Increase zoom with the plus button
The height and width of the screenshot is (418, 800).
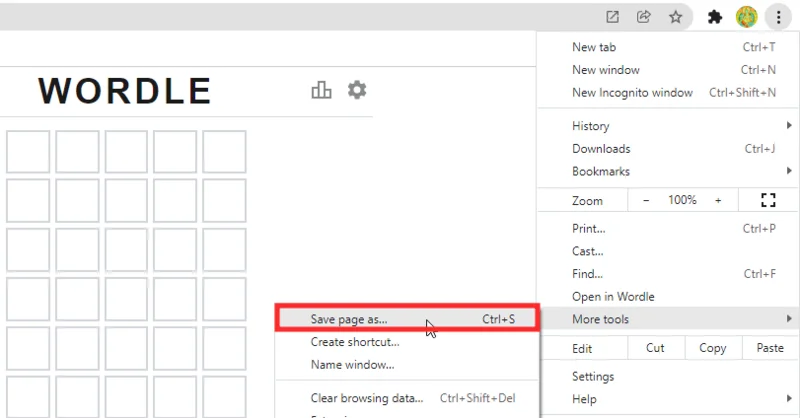718,200
